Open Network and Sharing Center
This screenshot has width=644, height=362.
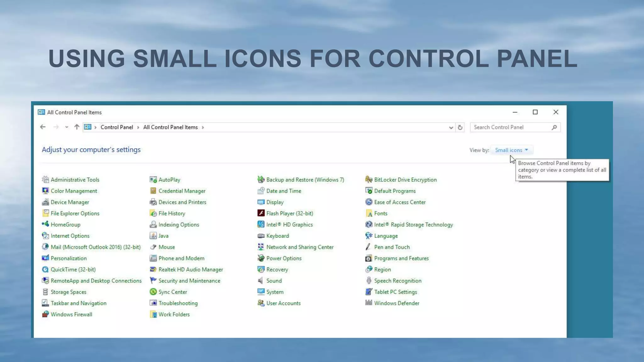[296, 247]
